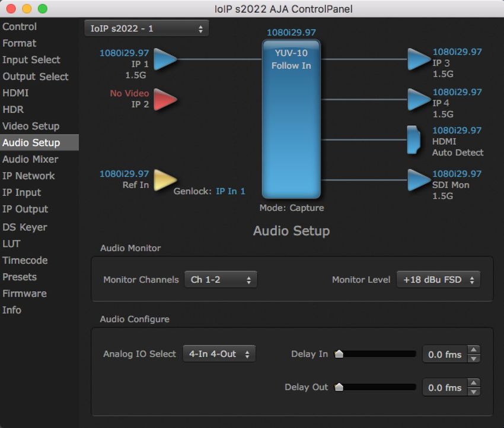Image resolution: width=504 pixels, height=428 pixels.
Task: Click the SDI Mon output label
Action: [451, 185]
